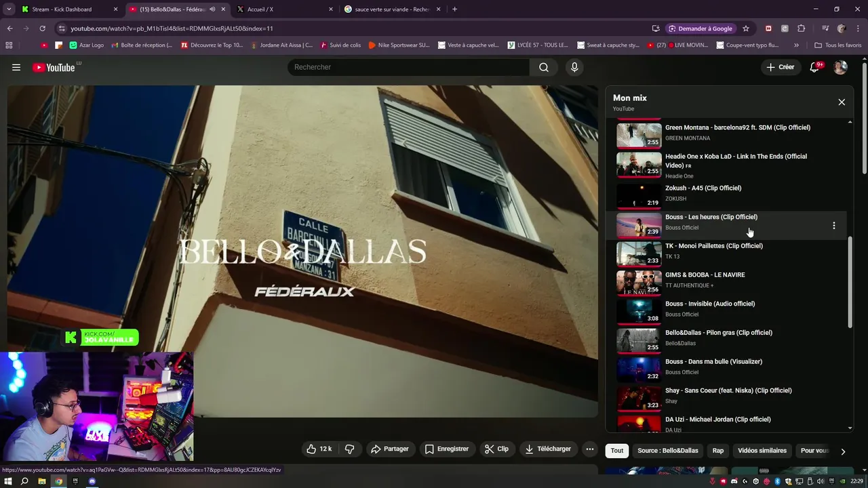868x488 pixels.
Task: Open Discord from the taskbar
Action: (x=92, y=481)
